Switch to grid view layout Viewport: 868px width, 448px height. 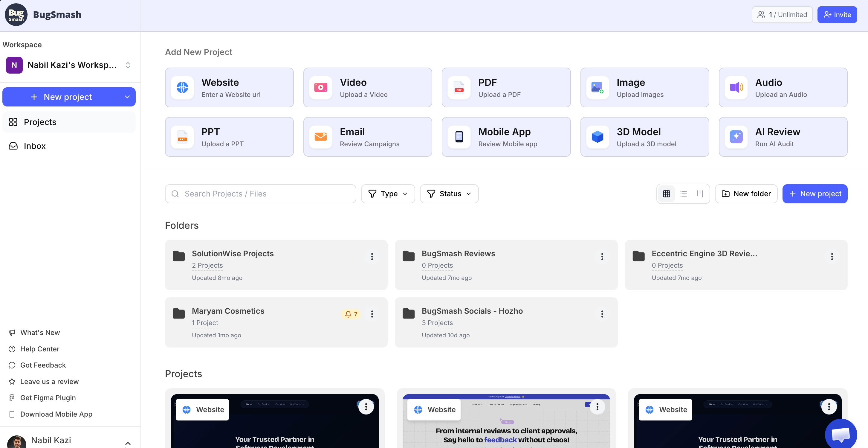pos(667,194)
